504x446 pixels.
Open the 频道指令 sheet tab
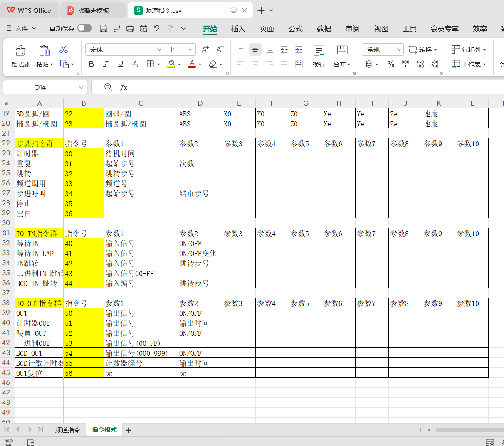(67, 430)
